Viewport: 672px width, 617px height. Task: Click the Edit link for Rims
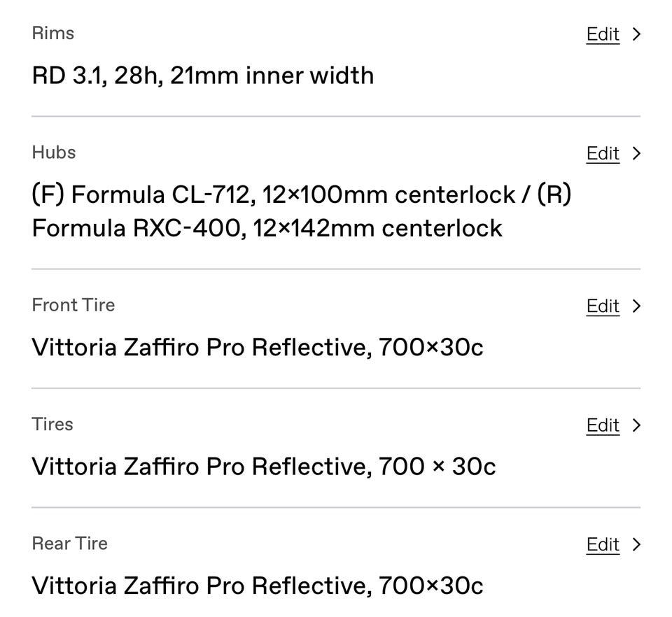coord(603,34)
